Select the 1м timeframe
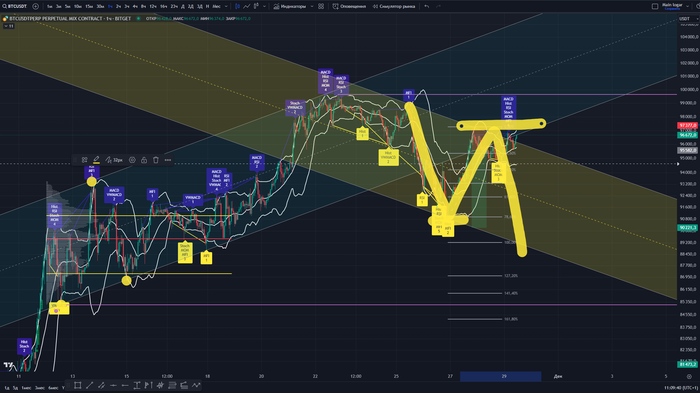700x393 pixels. (x=50, y=6)
